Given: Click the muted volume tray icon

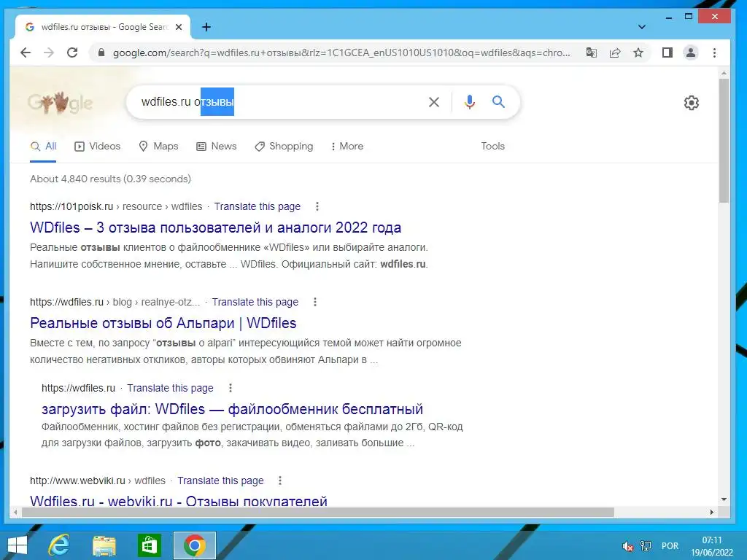Looking at the screenshot, I should pyautogui.click(x=628, y=546).
